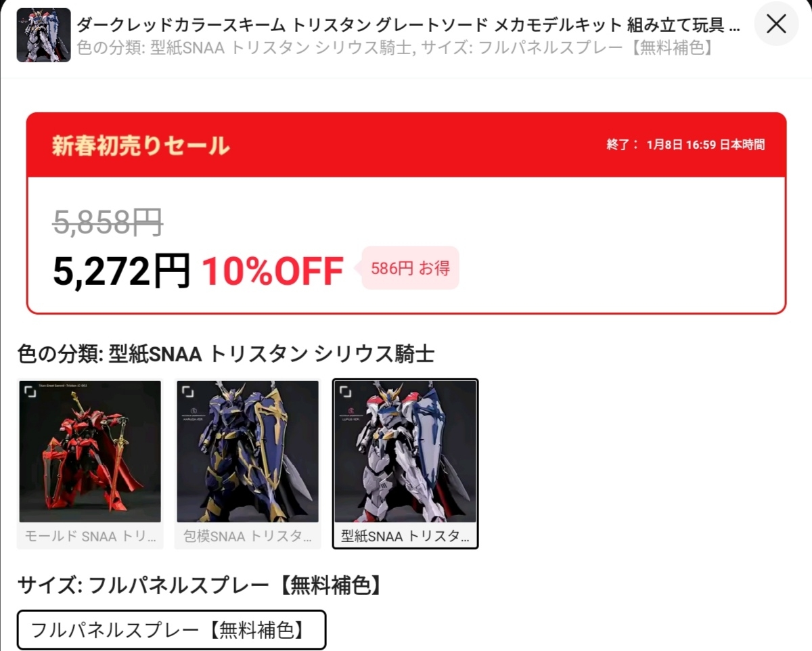Open the product title text in the header

click(408, 25)
